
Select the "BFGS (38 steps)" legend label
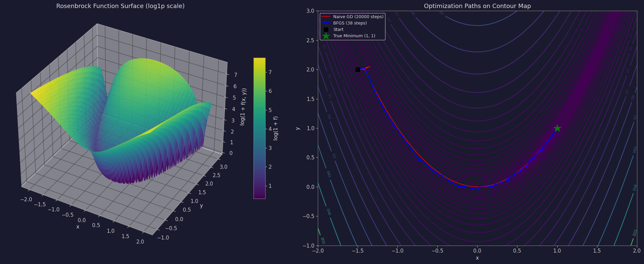[x=350, y=23]
